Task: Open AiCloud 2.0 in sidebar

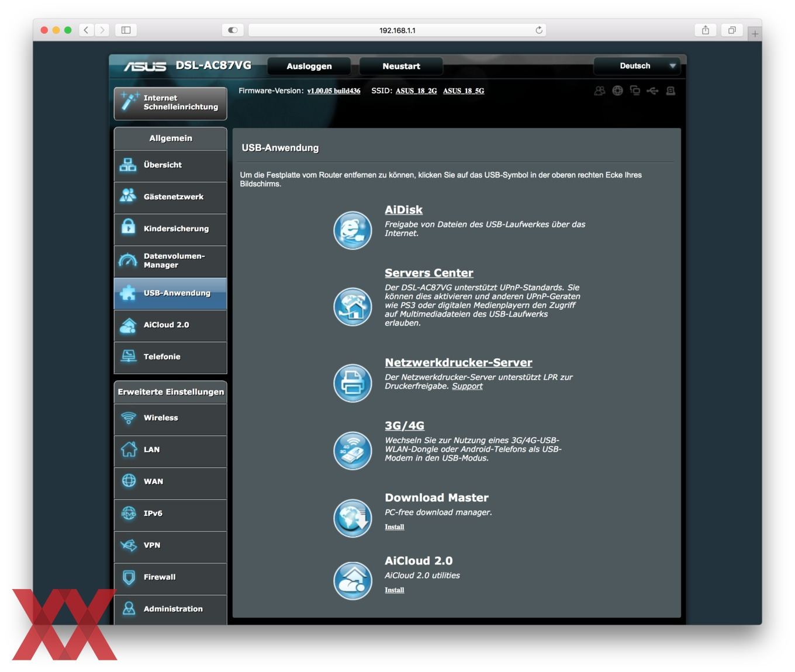Action: tap(170, 325)
